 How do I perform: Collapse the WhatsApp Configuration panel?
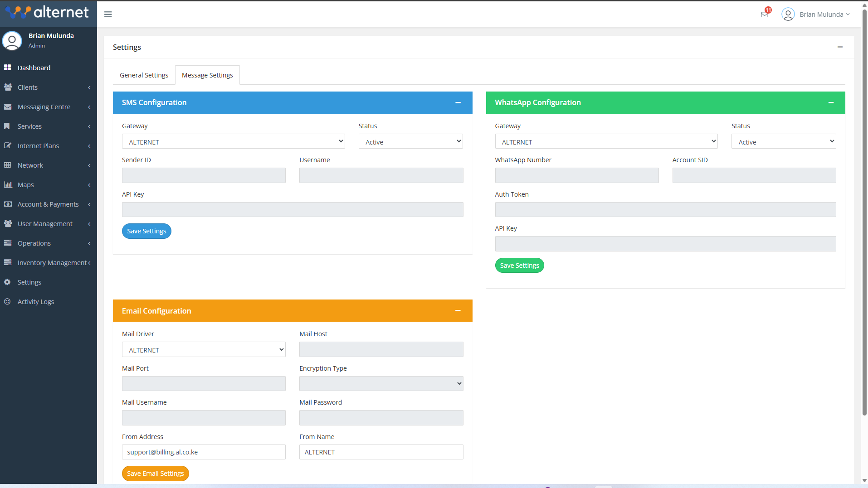(x=831, y=102)
